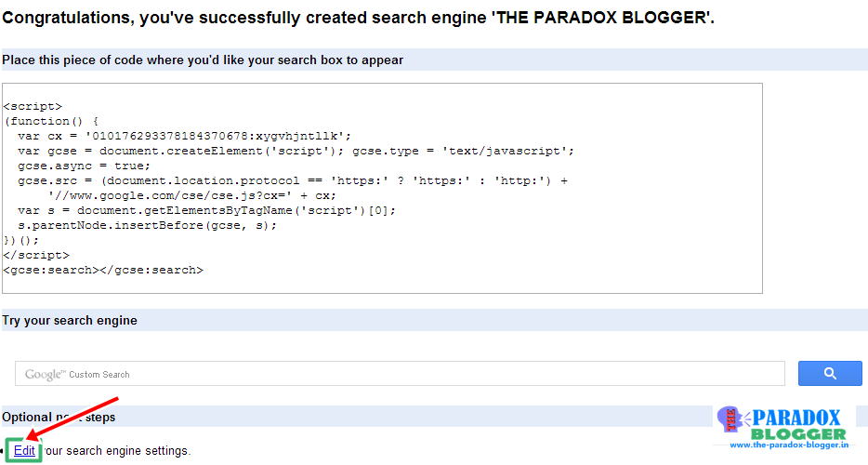
Task: Click the 'Place this piece of code' header
Action: (x=203, y=60)
